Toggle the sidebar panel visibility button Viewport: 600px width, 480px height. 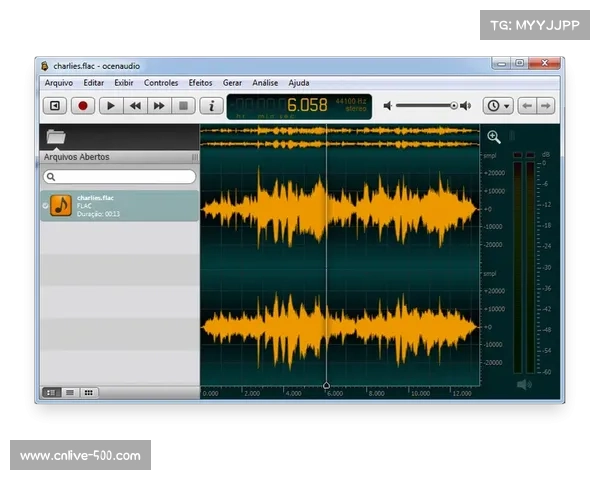[x=55, y=105]
